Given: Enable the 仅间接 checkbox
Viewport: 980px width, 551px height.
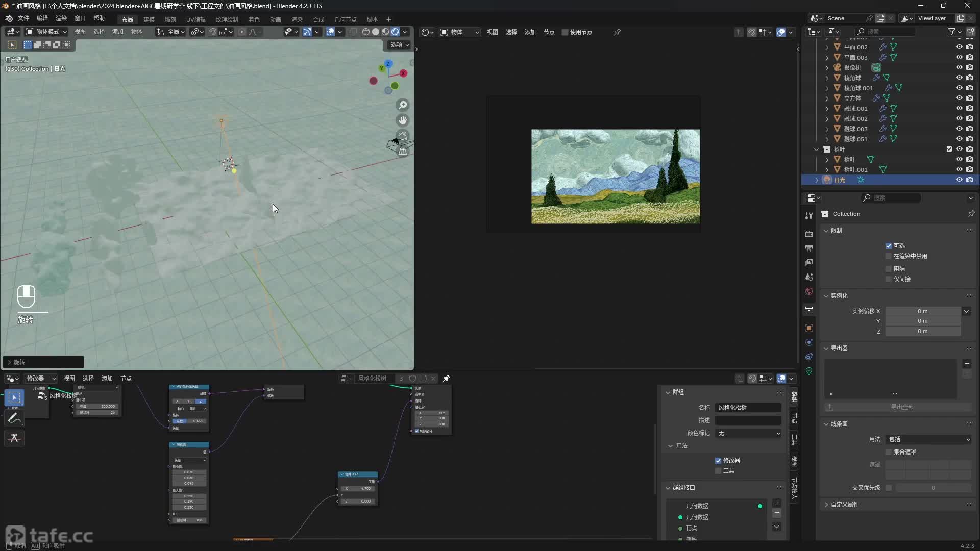Looking at the screenshot, I should pos(889,279).
